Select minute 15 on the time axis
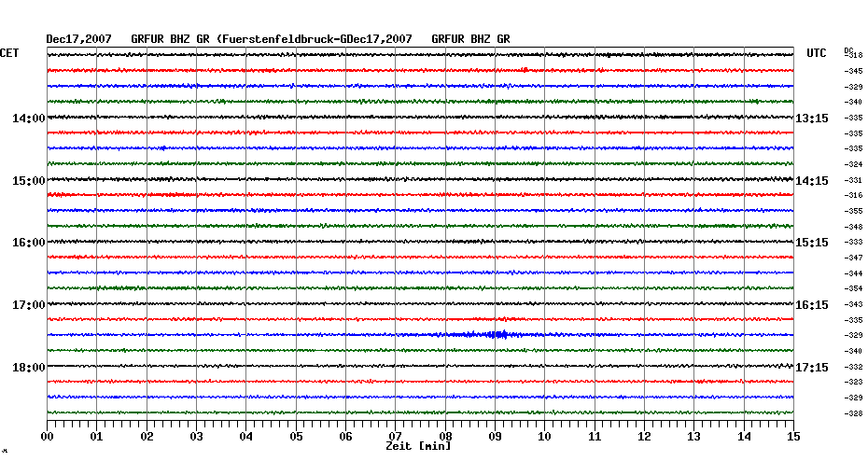The height and width of the screenshot is (461, 868). (x=793, y=436)
